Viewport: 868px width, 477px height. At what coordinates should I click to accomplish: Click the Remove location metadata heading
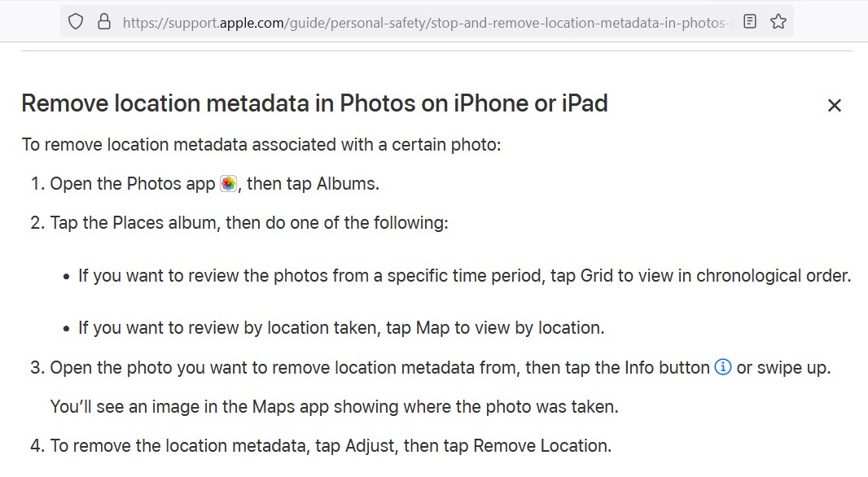tap(314, 103)
